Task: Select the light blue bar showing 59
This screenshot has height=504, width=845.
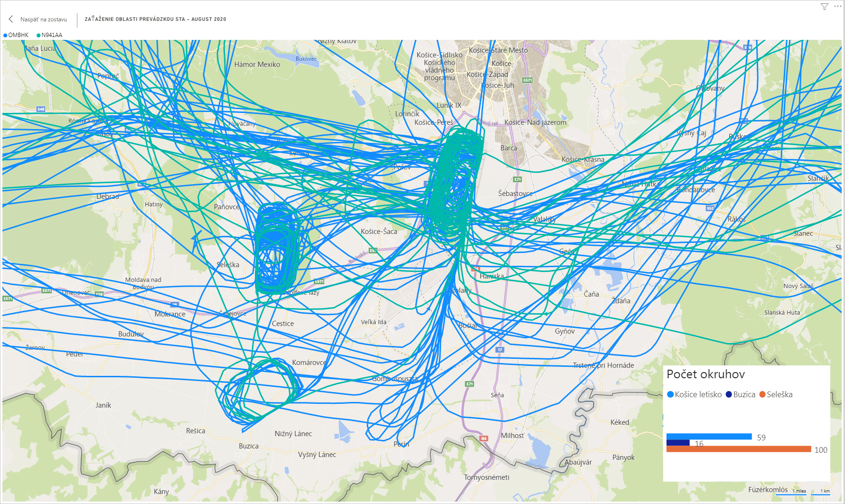Action: (709, 436)
